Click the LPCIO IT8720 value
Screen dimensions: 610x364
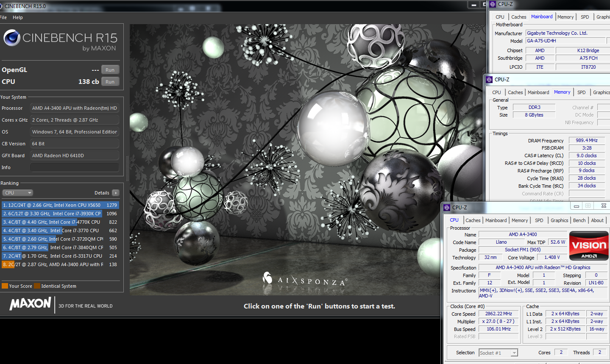click(x=583, y=67)
